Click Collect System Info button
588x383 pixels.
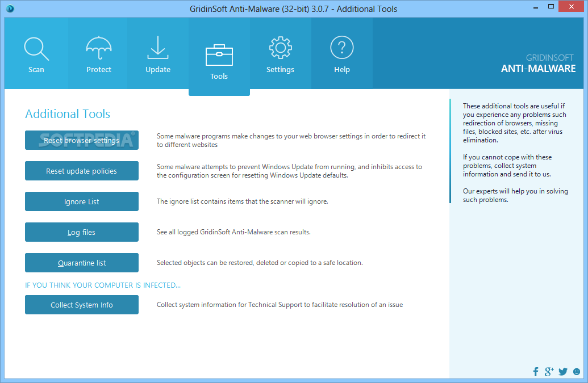(x=82, y=305)
